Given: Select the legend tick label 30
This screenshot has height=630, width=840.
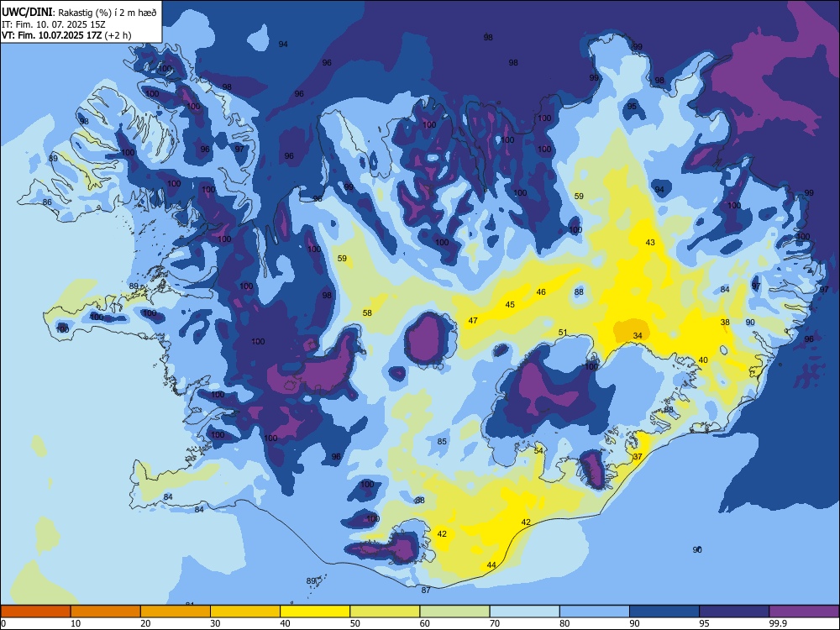Looking at the screenshot, I should pos(215,623).
